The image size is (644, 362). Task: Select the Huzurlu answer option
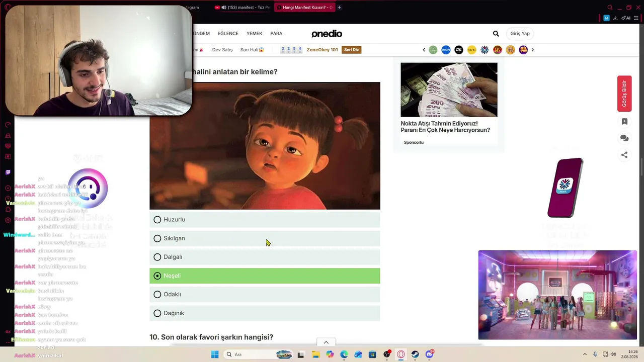pyautogui.click(x=265, y=220)
